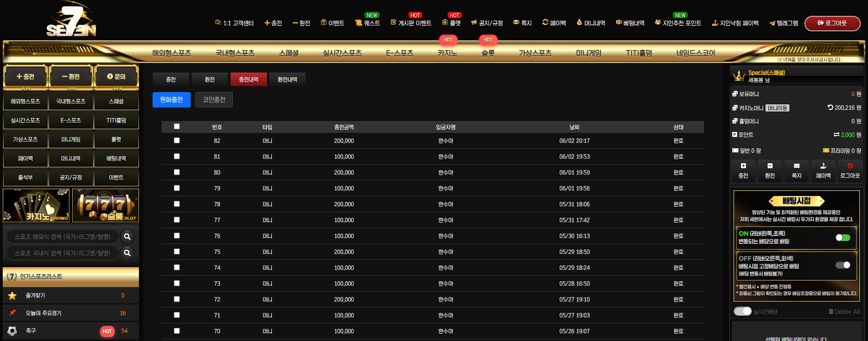Click the overseas sports search magnifier icon

[x=128, y=237]
